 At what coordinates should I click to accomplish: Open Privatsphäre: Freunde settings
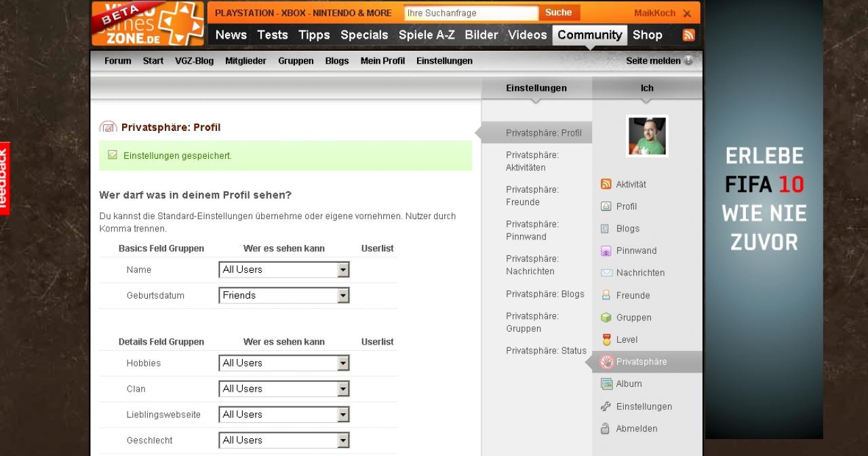point(532,196)
